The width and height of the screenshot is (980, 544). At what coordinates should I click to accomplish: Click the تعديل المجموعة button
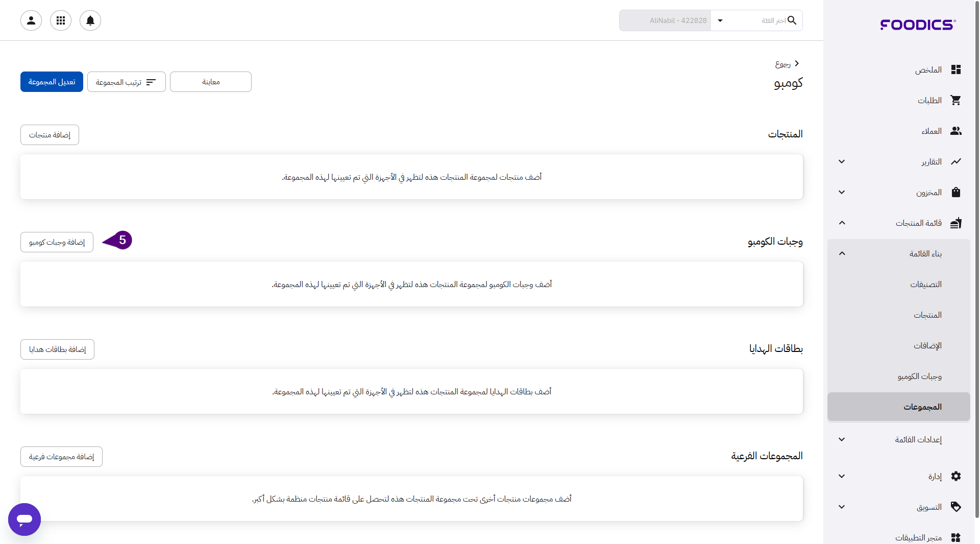[x=52, y=82]
